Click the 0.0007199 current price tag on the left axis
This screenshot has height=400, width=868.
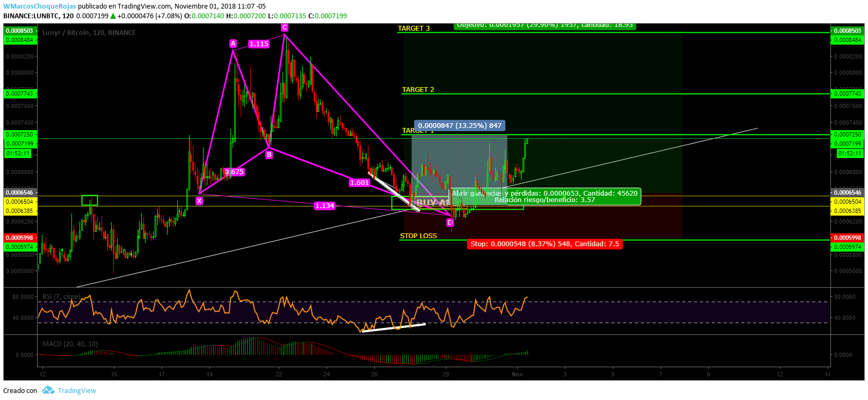click(19, 144)
